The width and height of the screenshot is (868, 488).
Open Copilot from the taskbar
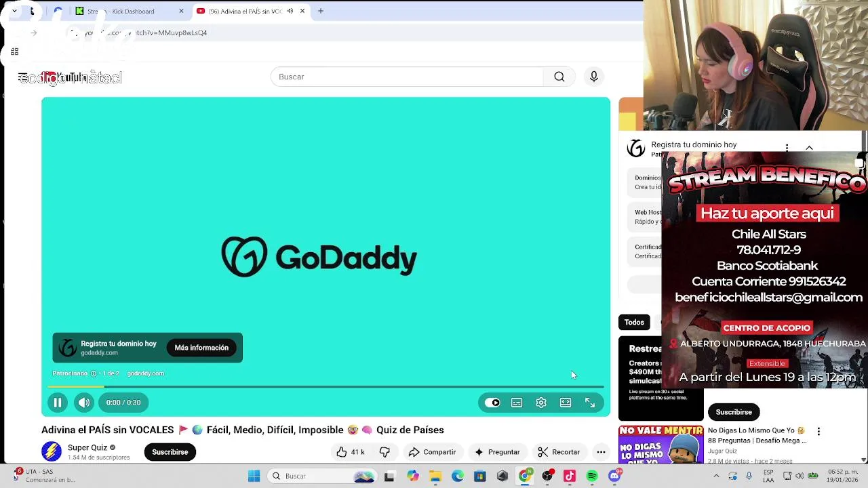(x=413, y=476)
